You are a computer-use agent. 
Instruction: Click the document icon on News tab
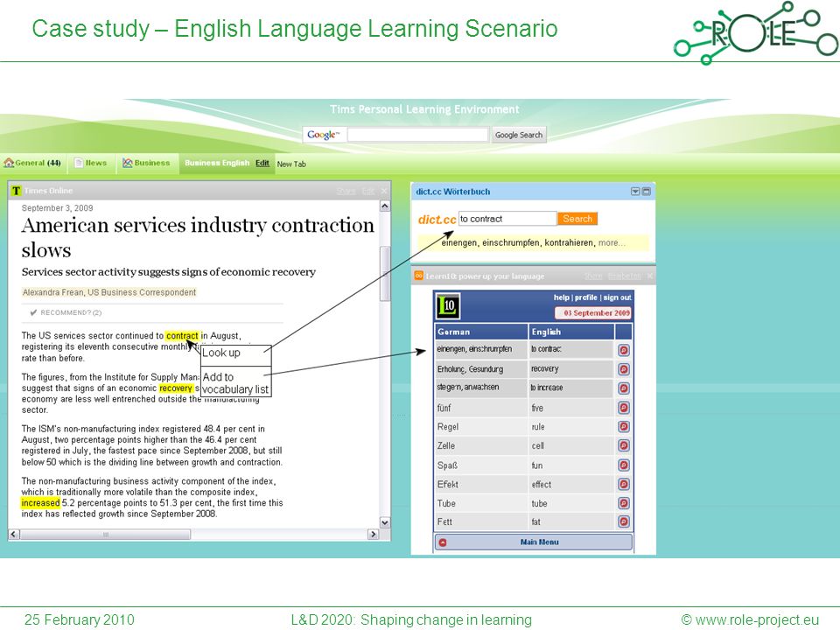coord(79,163)
